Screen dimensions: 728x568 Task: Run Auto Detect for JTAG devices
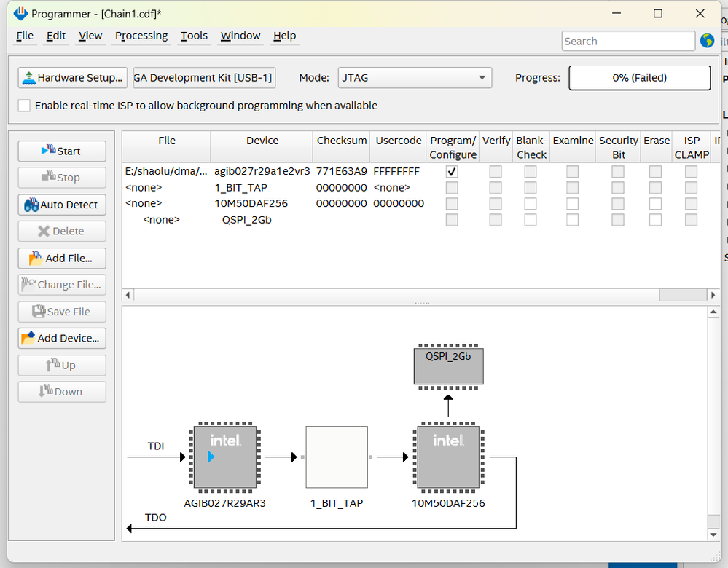point(62,205)
